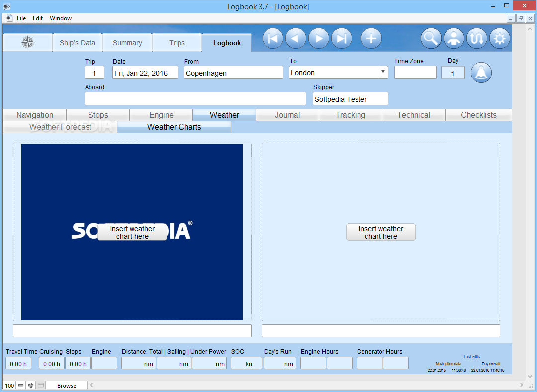Select the Weather section tab
Image resolution: width=537 pixels, height=392 pixels.
click(x=224, y=115)
